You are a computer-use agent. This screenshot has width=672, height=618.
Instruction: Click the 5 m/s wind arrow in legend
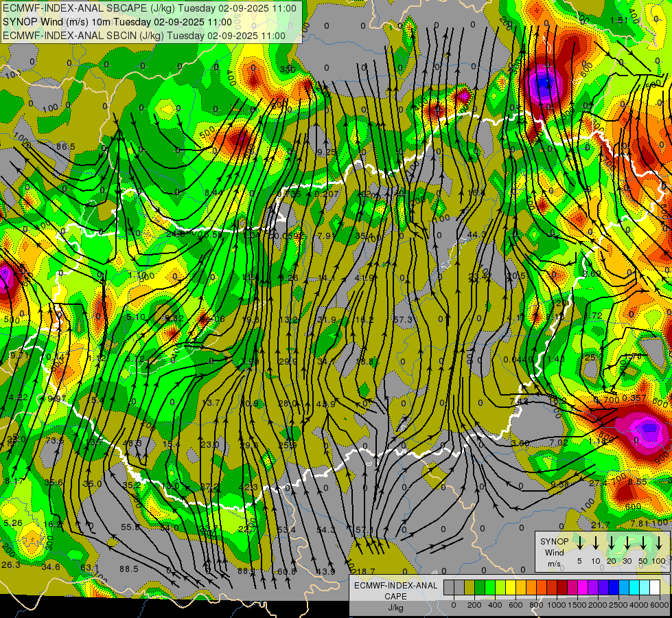pos(579,543)
